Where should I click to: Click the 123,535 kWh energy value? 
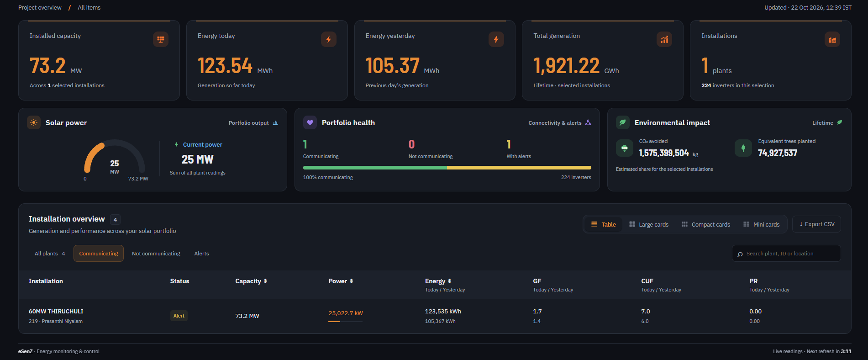point(443,312)
